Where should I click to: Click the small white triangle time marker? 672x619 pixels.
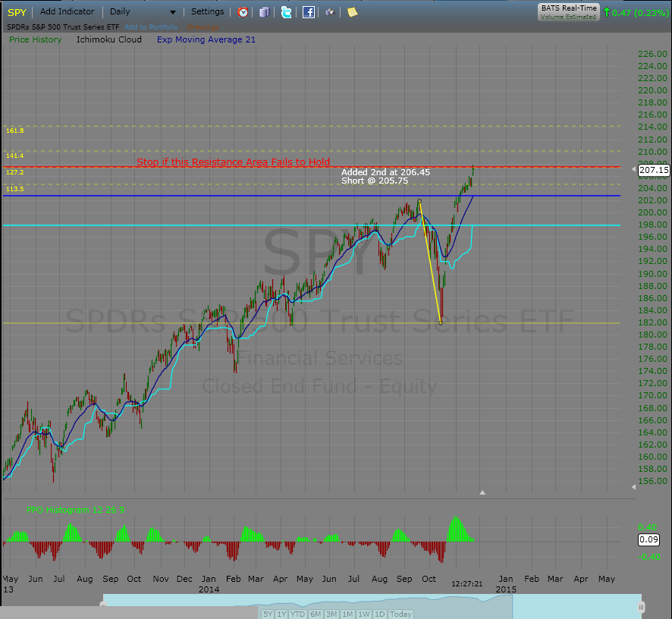click(482, 492)
